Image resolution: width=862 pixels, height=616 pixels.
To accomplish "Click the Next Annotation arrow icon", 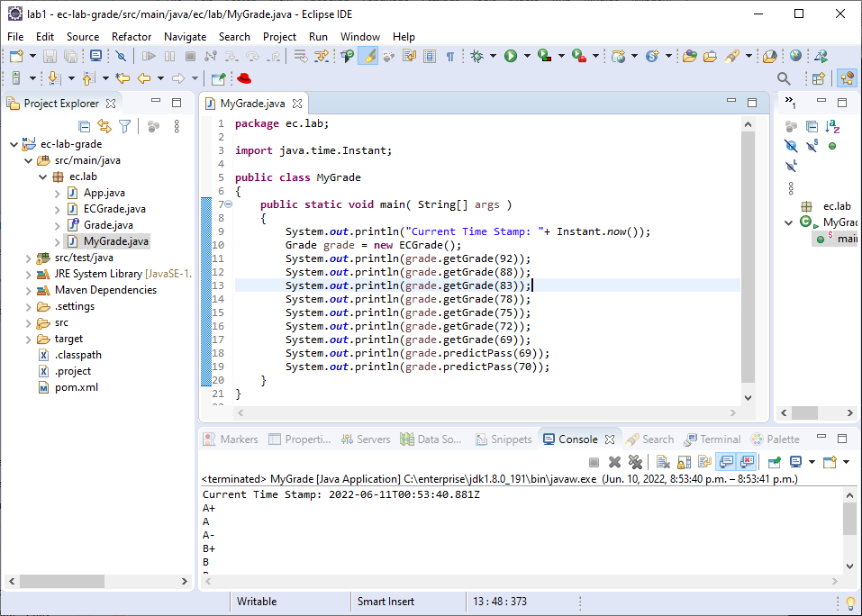I will point(53,78).
